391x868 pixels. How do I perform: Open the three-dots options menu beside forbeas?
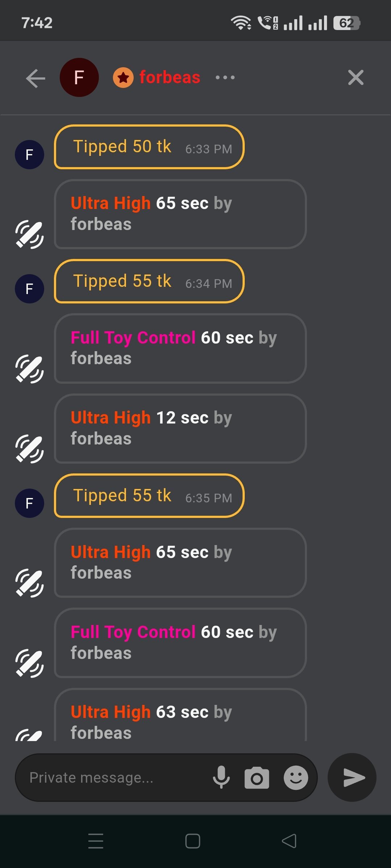click(225, 77)
